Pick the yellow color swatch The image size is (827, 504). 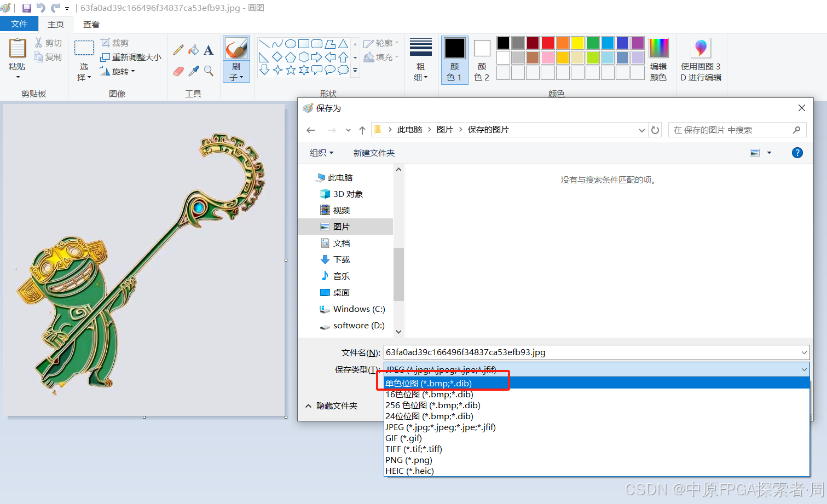577,43
